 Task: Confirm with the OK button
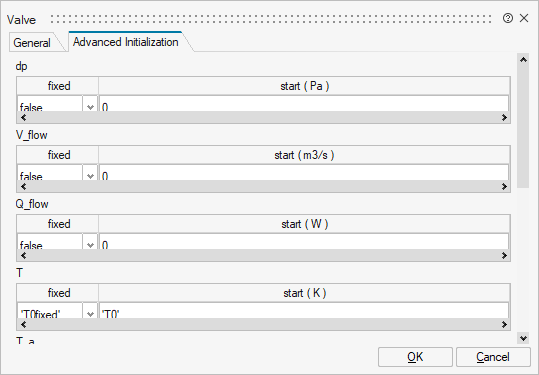coord(415,357)
